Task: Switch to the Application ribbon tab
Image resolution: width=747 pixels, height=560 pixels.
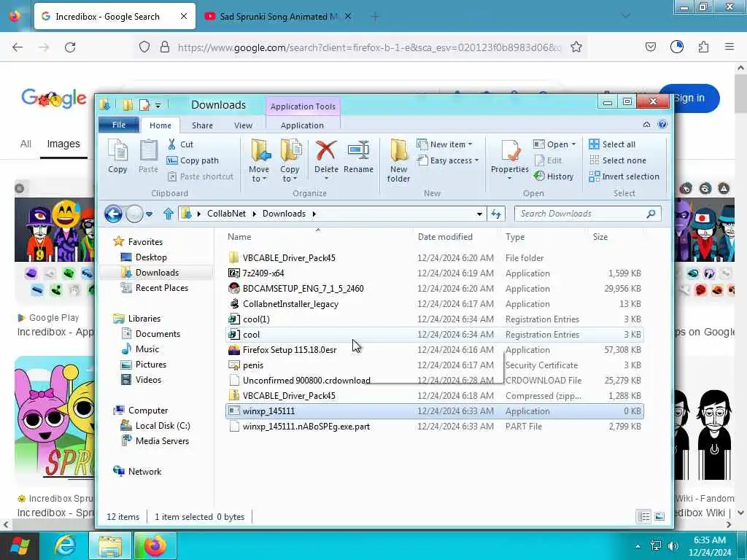Action: pos(302,125)
